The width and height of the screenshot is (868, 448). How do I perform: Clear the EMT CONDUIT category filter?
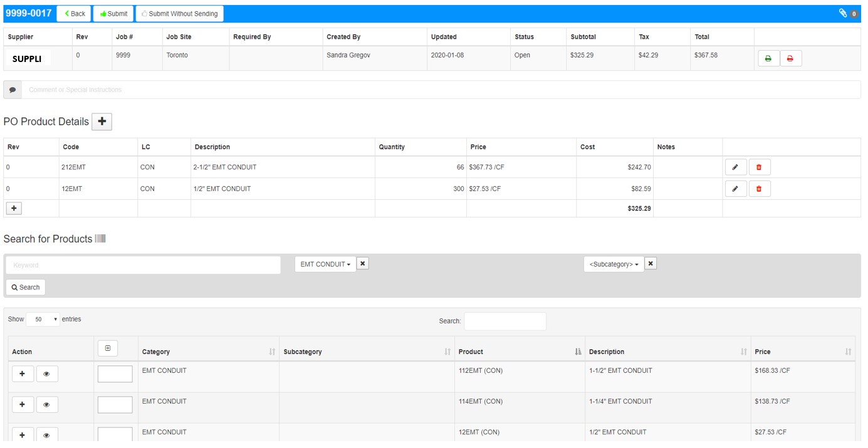[x=363, y=264]
